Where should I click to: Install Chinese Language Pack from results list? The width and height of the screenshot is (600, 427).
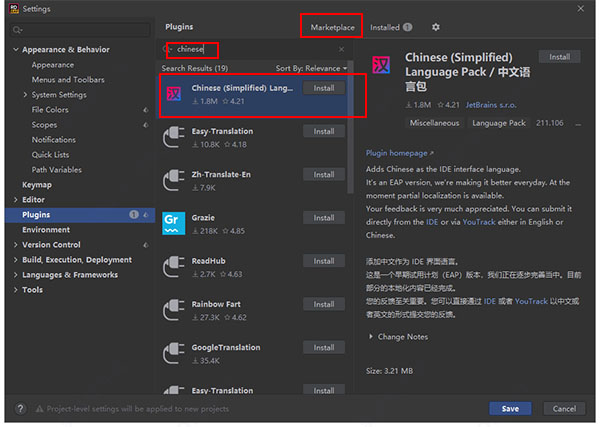[324, 88]
